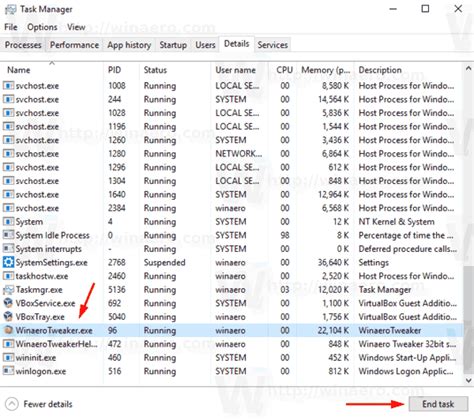Click Deferred procedure calls description
The width and height of the screenshot is (474, 420).
point(407,249)
